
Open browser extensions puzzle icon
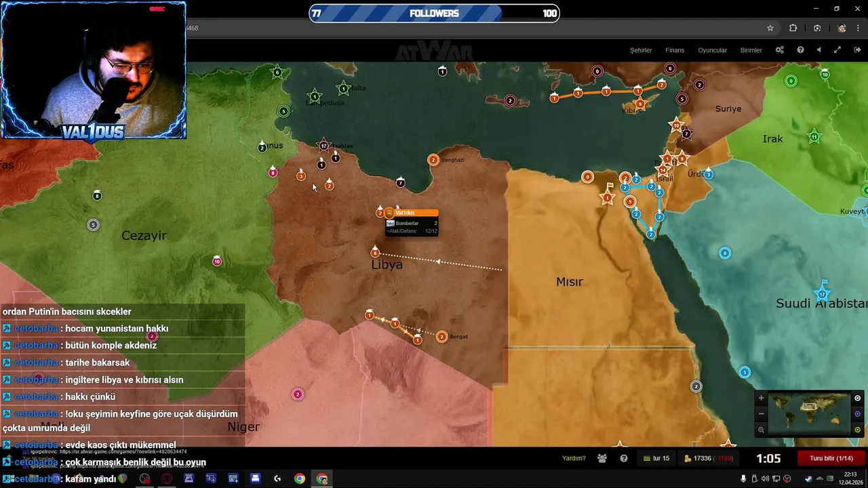tap(793, 28)
